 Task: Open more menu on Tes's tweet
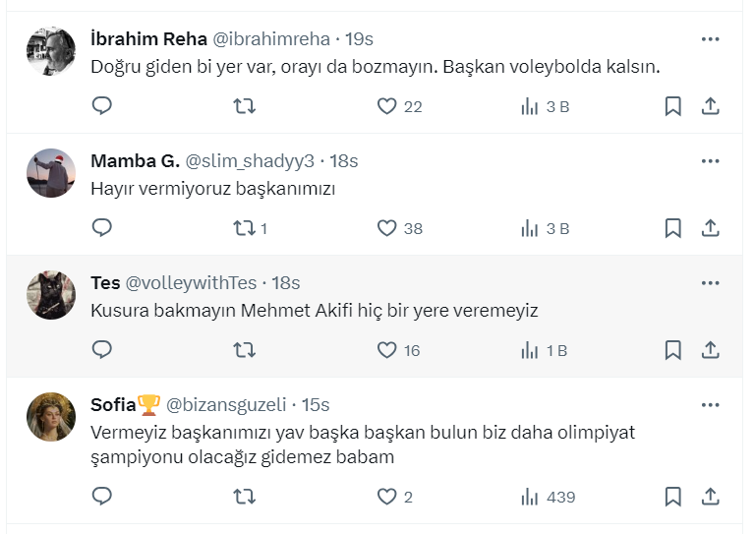[x=711, y=283]
